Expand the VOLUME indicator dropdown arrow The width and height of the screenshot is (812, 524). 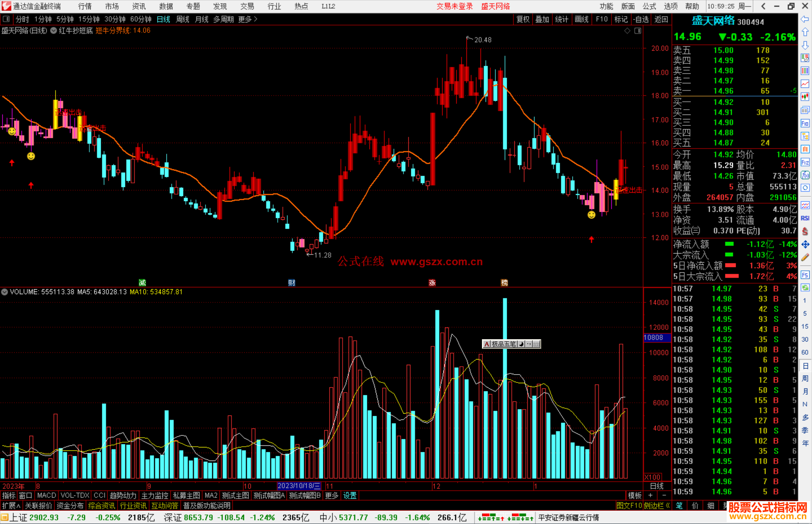pos(5,292)
